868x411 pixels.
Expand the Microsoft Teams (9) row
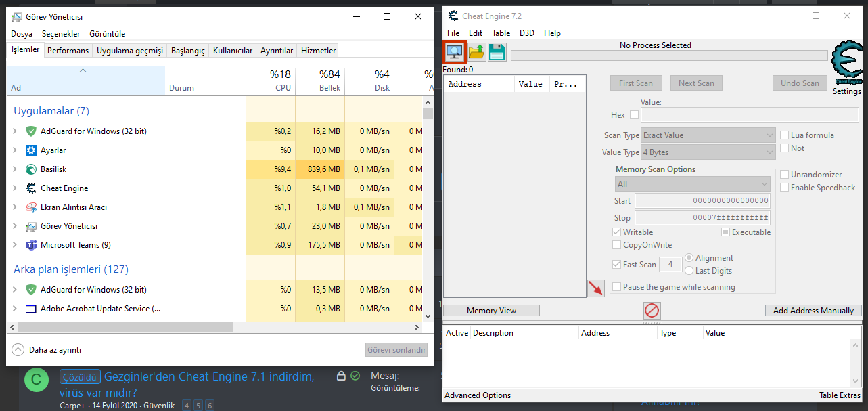15,245
